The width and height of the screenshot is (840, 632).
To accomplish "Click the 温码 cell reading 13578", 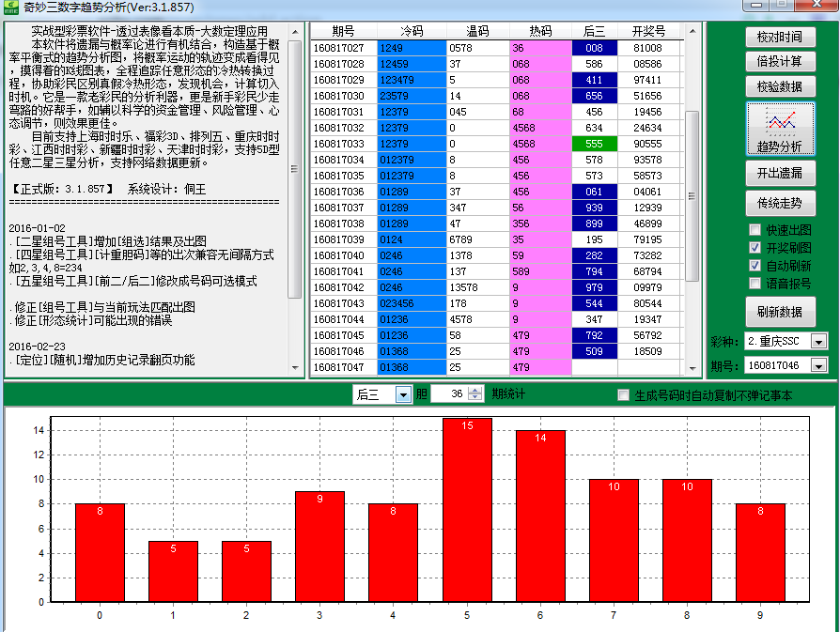I will tap(477, 287).
